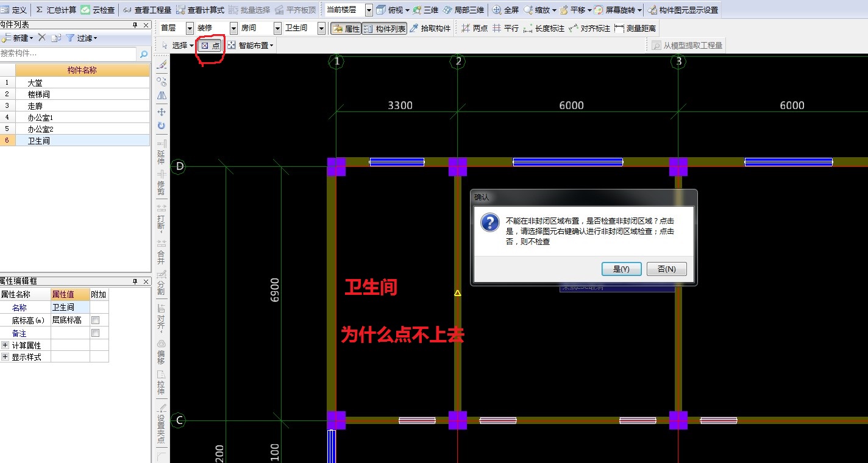Click the 名称 value field 卫生间
The image size is (868, 463).
(x=70, y=308)
